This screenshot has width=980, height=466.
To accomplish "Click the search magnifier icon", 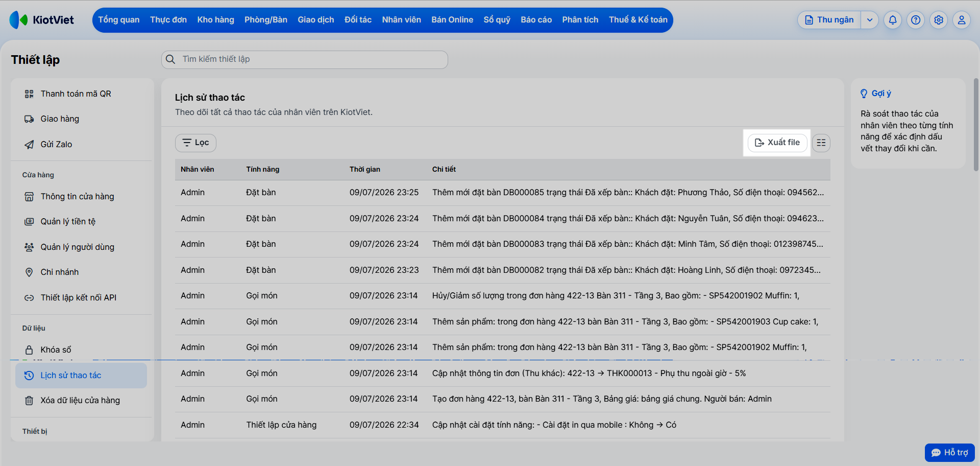I will 170,59.
